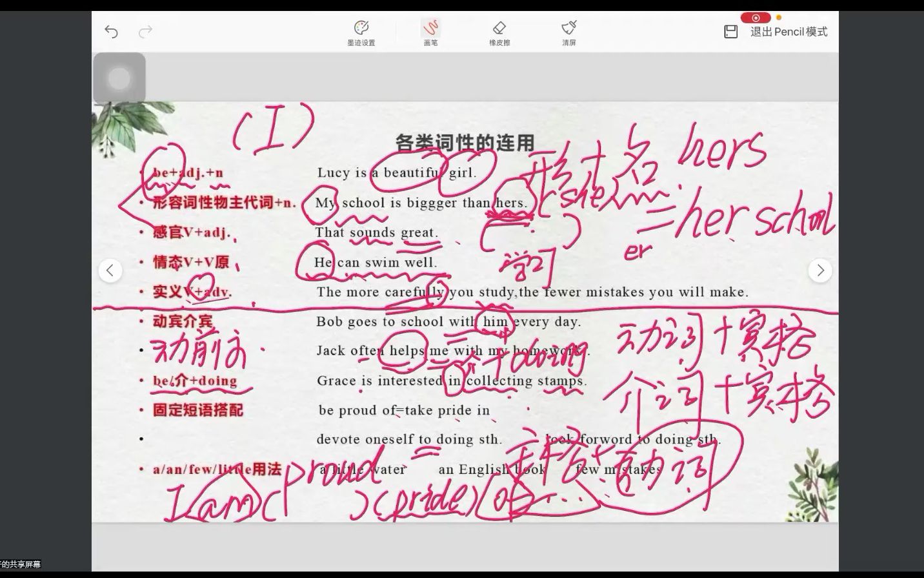Viewport: 924px width, 578px height.
Task: Click the slide title 各类词性的连用
Action: point(465,143)
